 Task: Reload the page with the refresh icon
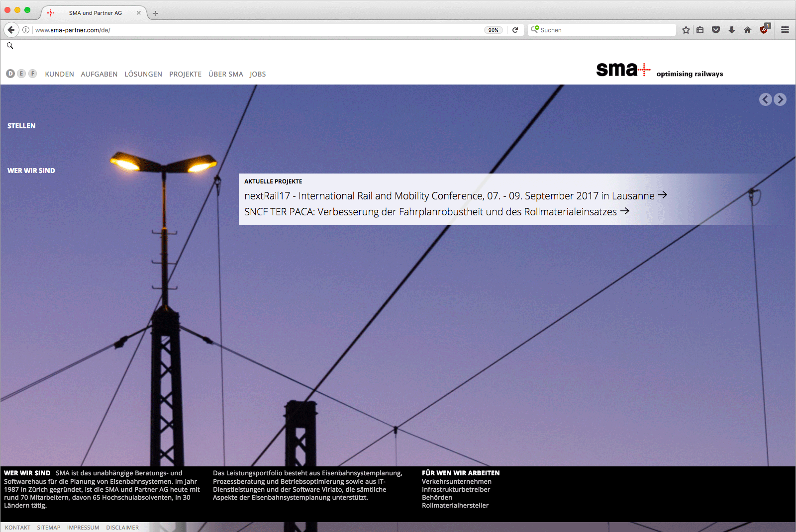515,30
